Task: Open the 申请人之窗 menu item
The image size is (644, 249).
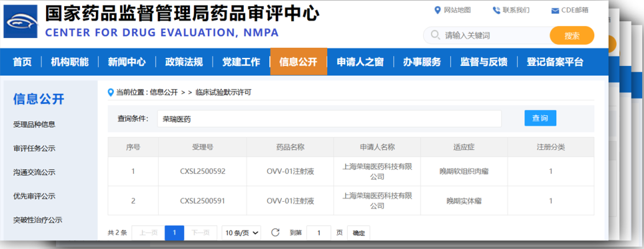Action: coord(360,62)
